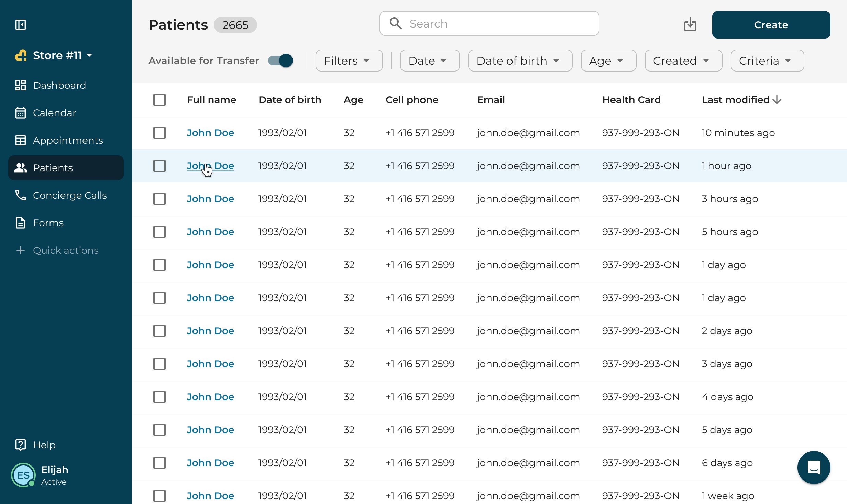Click the Create button
The width and height of the screenshot is (847, 504).
point(771,25)
